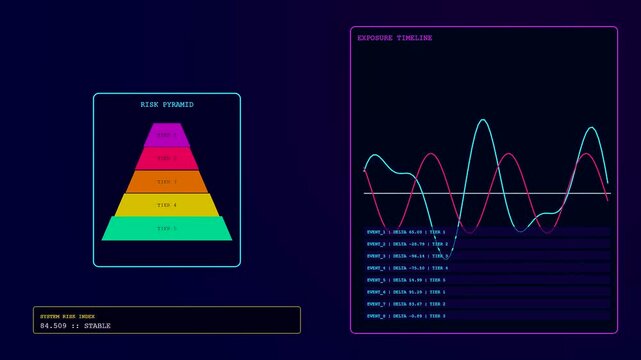Click the RISK PYRAMID panel title
641x360 pixels.
pyautogui.click(x=167, y=105)
